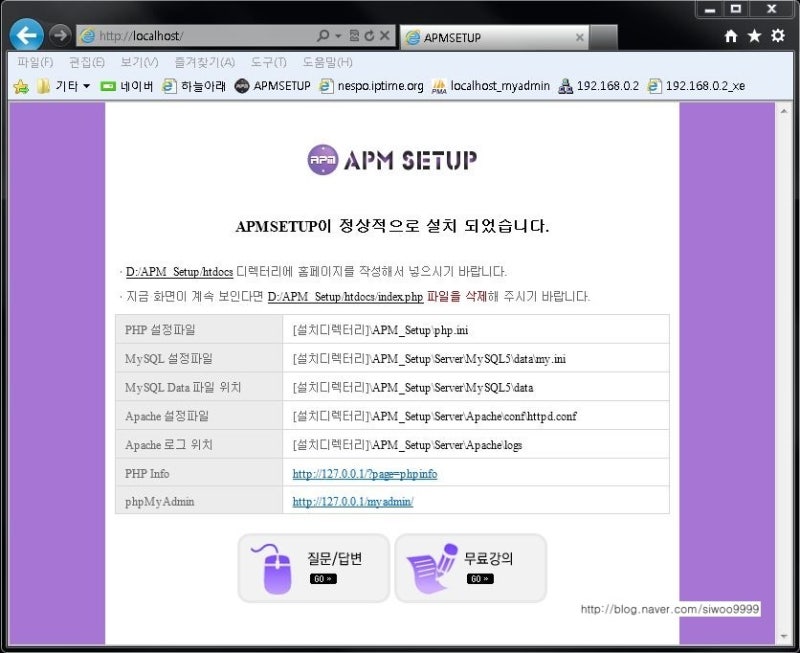
Task: Click the Refresh icon in the address bar
Action: [x=370, y=34]
